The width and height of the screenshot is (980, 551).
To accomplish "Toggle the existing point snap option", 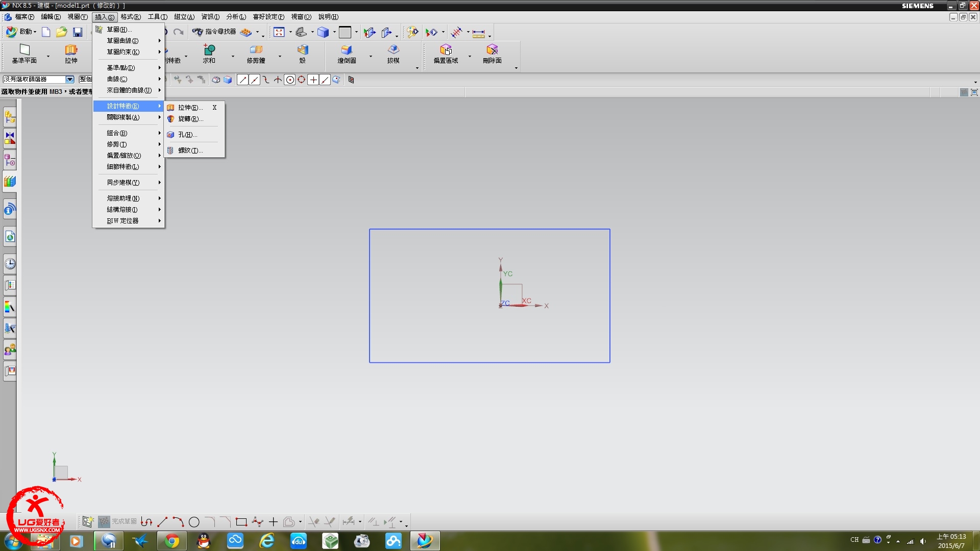I will pyautogui.click(x=313, y=80).
